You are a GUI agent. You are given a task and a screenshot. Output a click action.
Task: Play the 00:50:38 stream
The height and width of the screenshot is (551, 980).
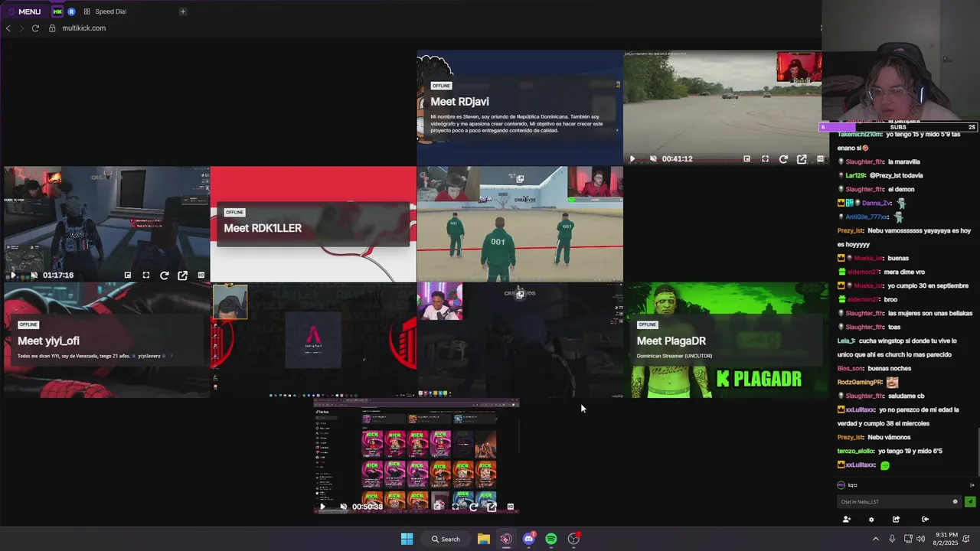tap(322, 507)
